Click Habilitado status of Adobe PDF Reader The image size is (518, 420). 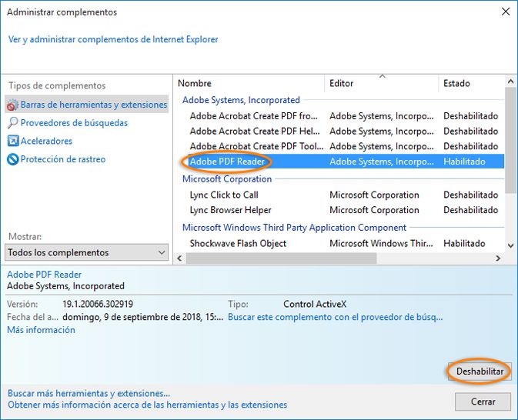(464, 162)
